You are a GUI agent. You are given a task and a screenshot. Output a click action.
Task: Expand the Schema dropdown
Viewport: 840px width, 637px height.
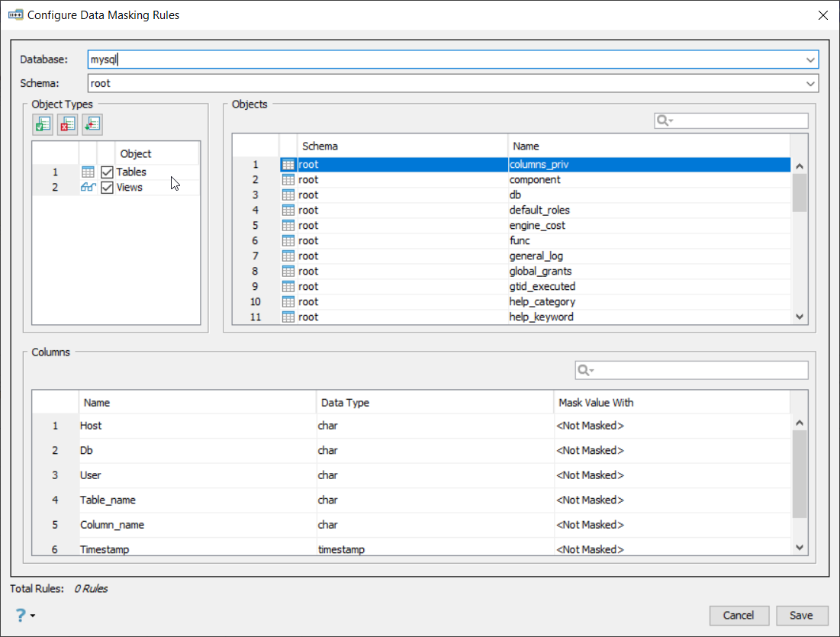(x=809, y=84)
